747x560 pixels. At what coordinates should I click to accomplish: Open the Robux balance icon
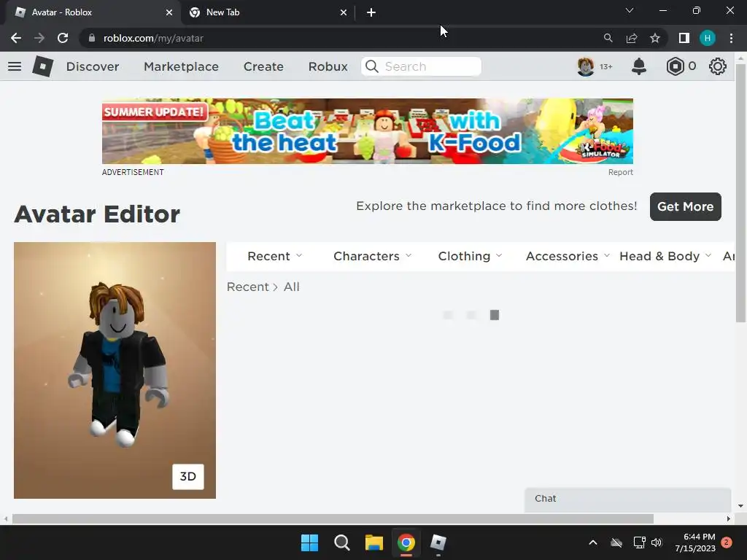pyautogui.click(x=675, y=66)
